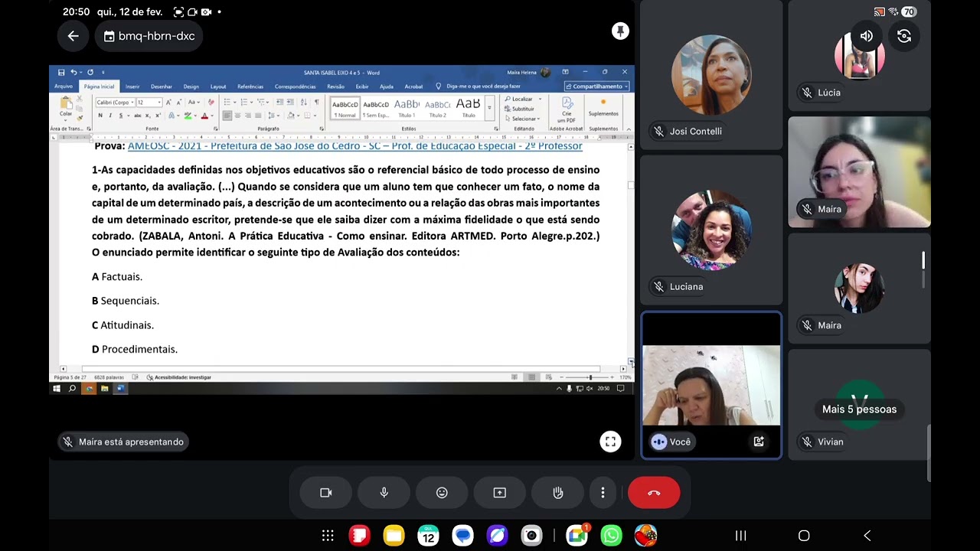Click the Compartilhamento button in Word
This screenshot has height=551, width=980.
[596, 86]
